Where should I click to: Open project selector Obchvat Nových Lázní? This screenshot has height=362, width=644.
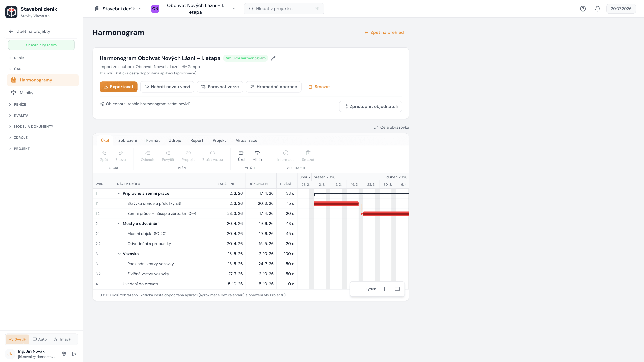[194, 9]
